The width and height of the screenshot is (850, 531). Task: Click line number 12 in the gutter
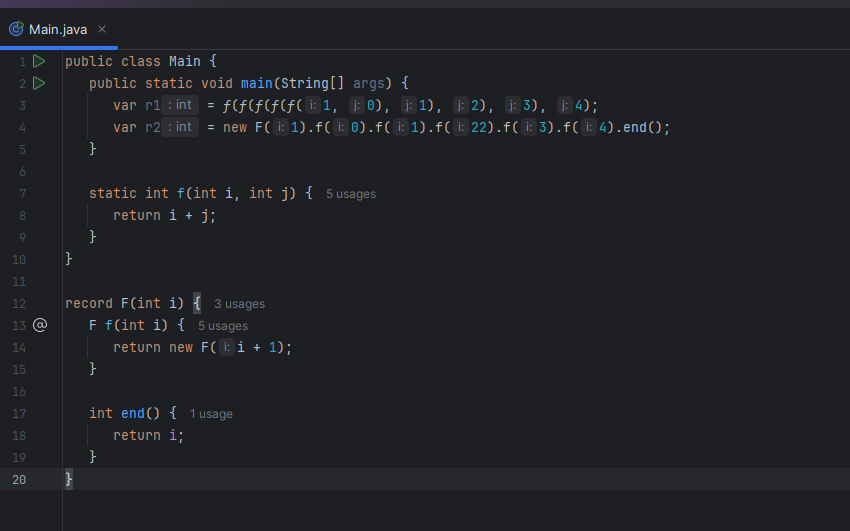click(19, 304)
